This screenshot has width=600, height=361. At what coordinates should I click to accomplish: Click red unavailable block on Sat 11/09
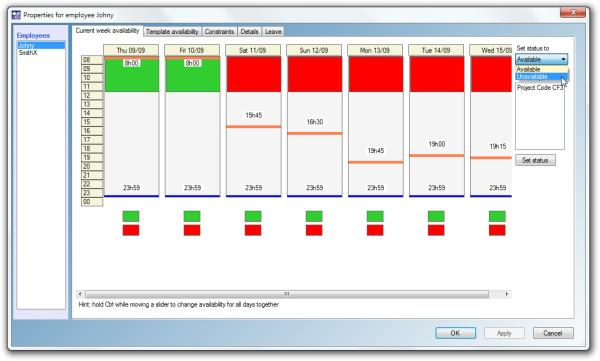253,74
